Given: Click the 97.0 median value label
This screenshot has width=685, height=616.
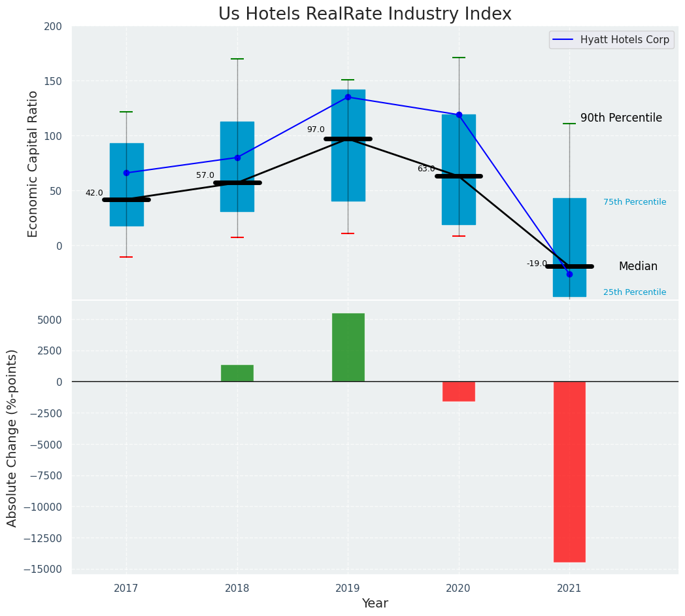Looking at the screenshot, I should pos(316,129).
